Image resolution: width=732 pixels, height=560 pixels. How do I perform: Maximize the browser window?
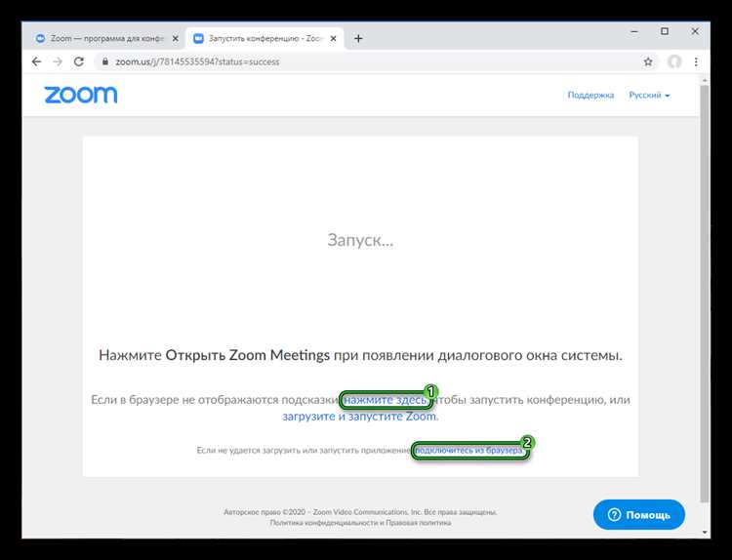[665, 31]
